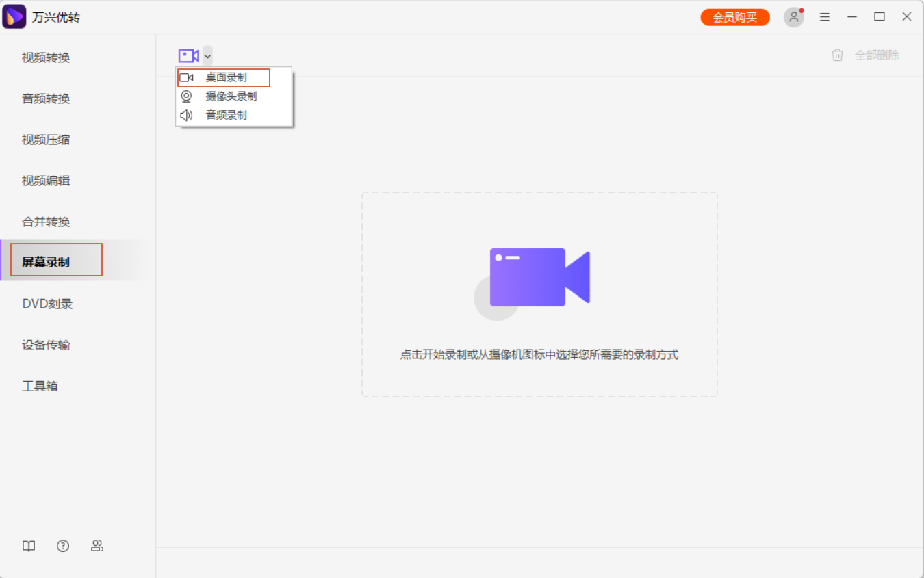Expand the recording mode dropdown arrow
This screenshot has width=924, height=578.
point(207,55)
